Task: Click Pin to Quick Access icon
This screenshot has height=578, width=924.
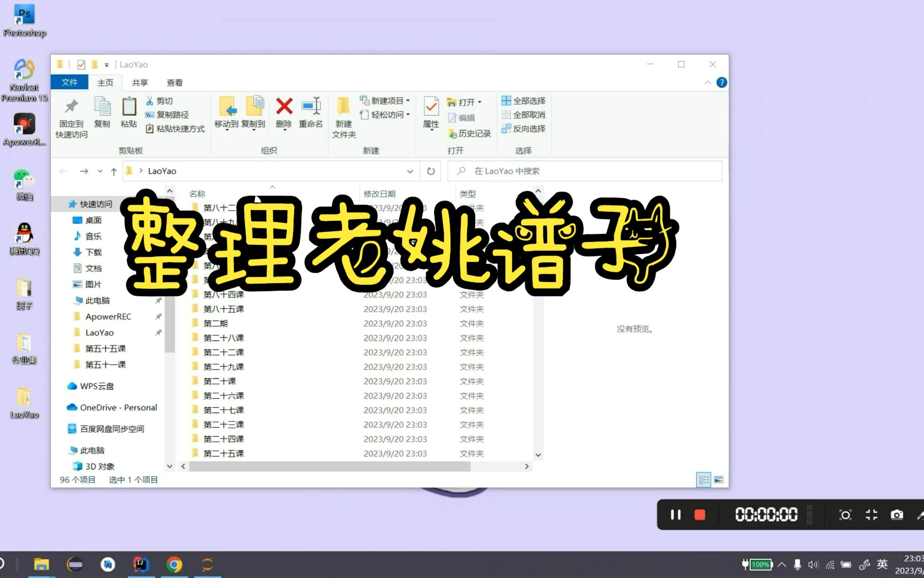Action: pyautogui.click(x=71, y=107)
